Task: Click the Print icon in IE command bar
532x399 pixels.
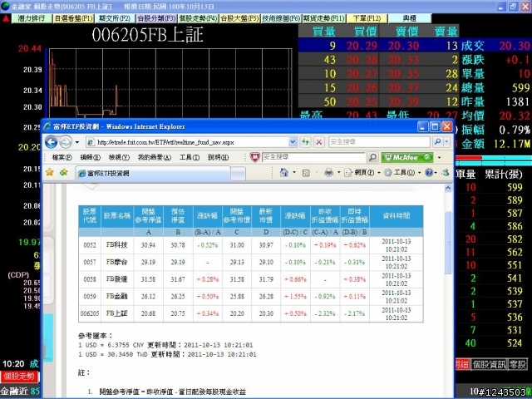Action: tap(328, 173)
